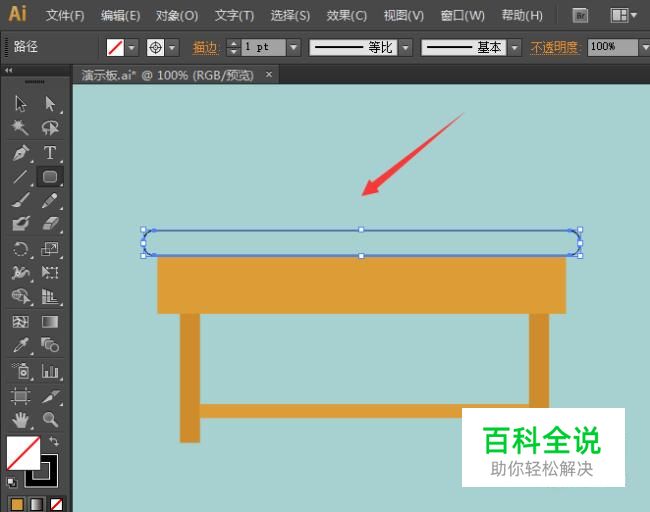Open the arrange documents layout dropdown
The image size is (650, 512).
pos(623,16)
